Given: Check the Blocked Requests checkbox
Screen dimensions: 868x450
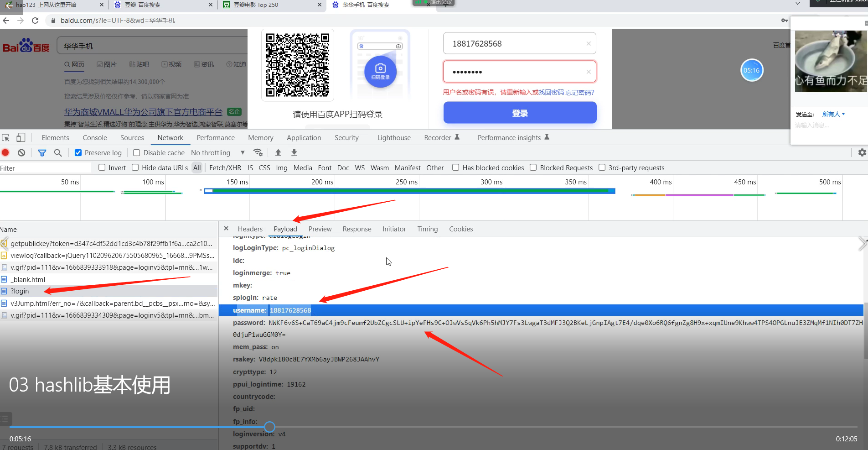Looking at the screenshot, I should [533, 167].
